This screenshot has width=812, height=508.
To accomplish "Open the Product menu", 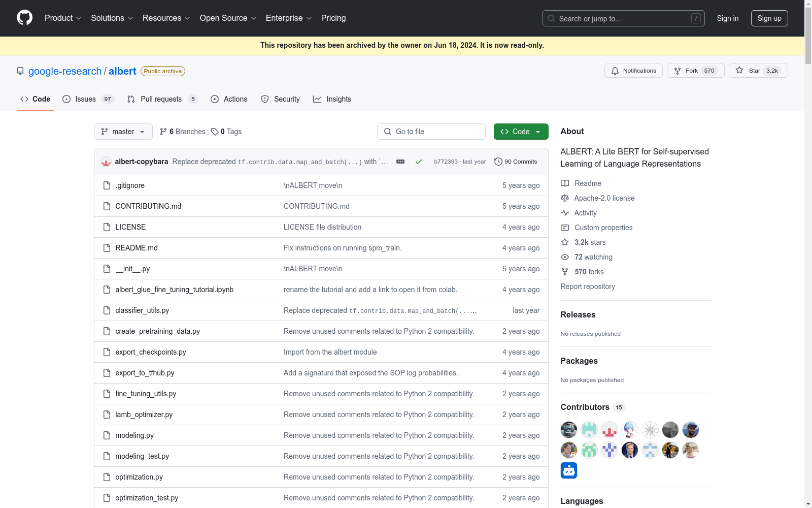I will pos(63,18).
